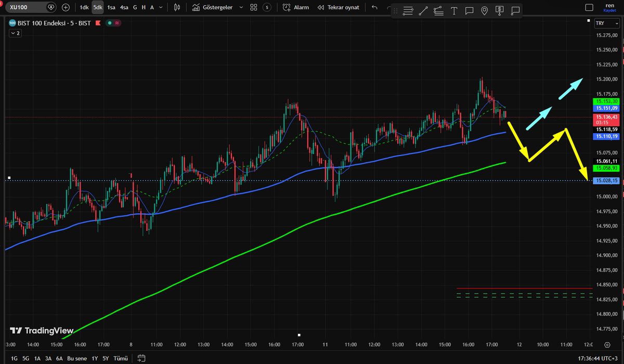
Task: Select the 6A date range
Action: (x=59, y=358)
